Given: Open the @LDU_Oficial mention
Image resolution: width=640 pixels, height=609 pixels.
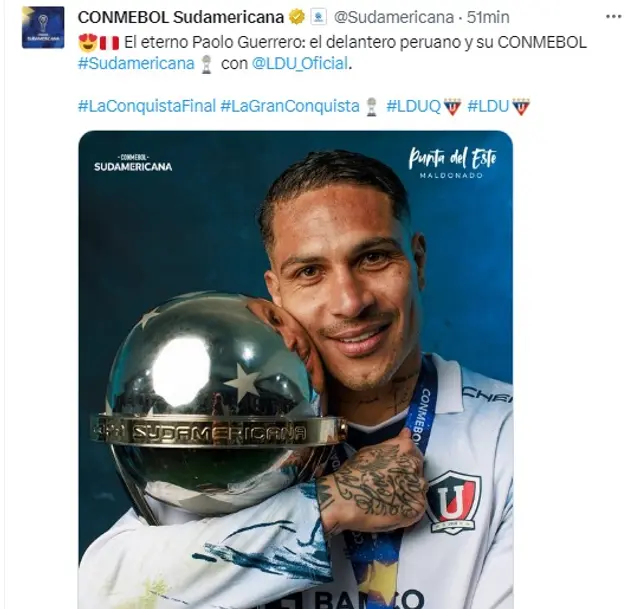Looking at the screenshot, I should [x=300, y=64].
